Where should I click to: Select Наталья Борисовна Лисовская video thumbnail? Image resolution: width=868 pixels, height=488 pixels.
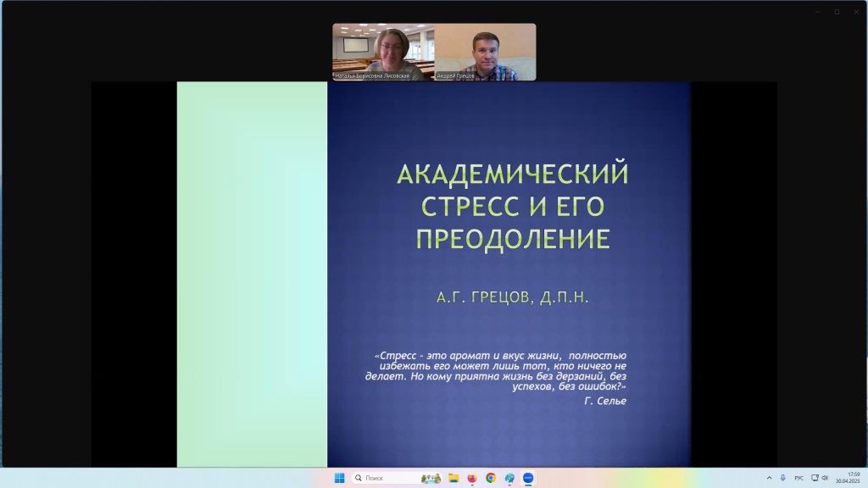tap(383, 52)
